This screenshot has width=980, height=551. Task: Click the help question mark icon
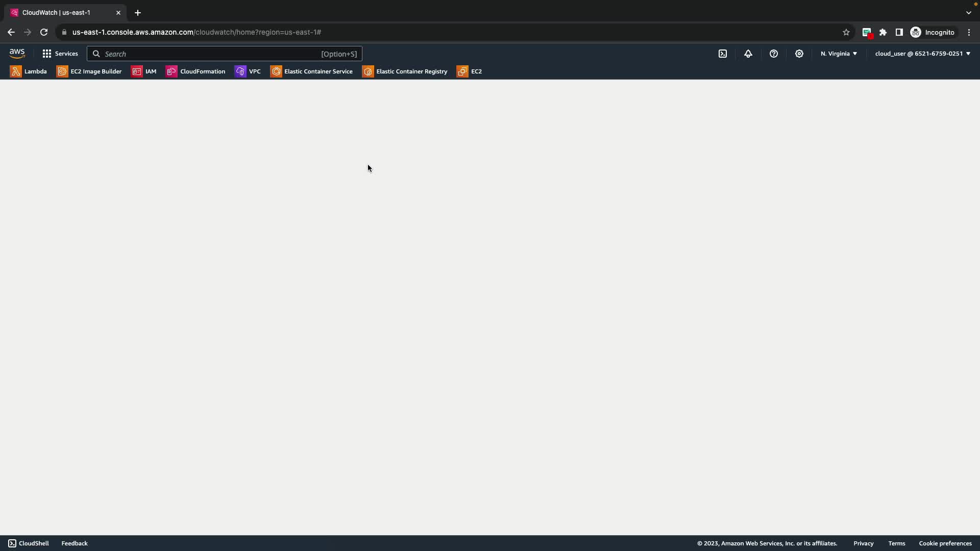(x=774, y=54)
